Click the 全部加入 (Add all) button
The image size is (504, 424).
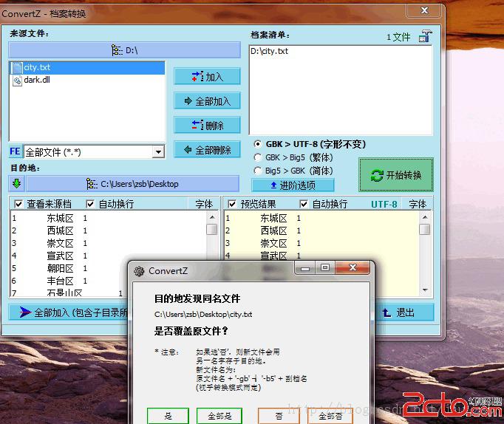coord(207,101)
